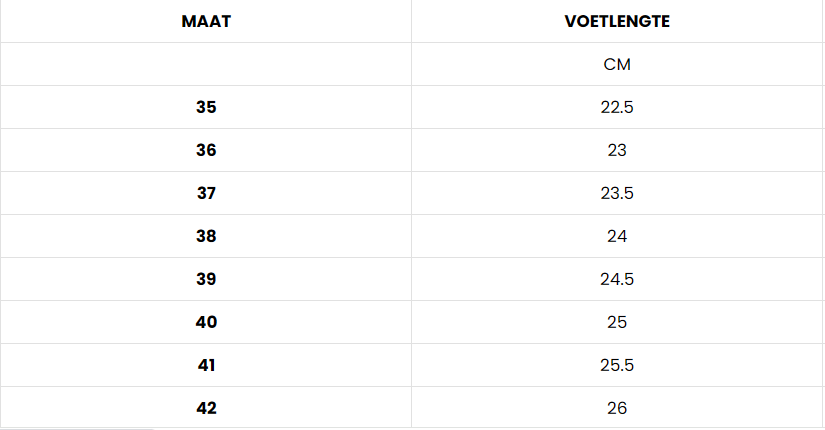Click the 23 foot length value
This screenshot has width=825, height=430.
(617, 150)
